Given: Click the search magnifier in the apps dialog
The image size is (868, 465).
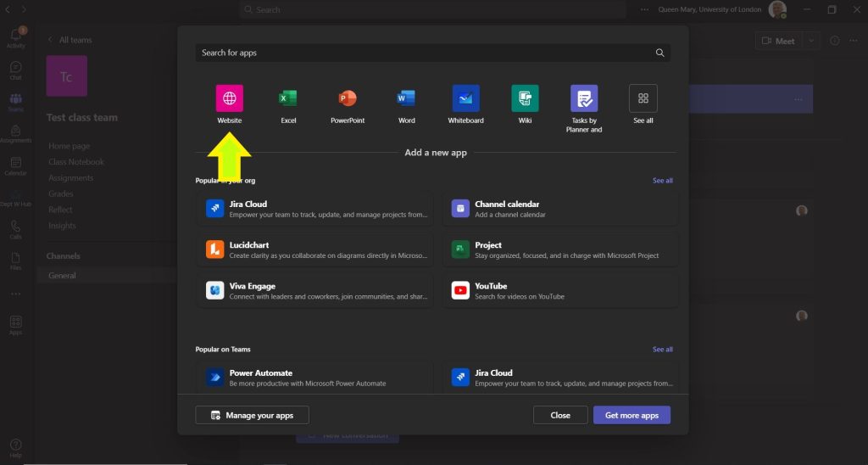Looking at the screenshot, I should tap(659, 53).
